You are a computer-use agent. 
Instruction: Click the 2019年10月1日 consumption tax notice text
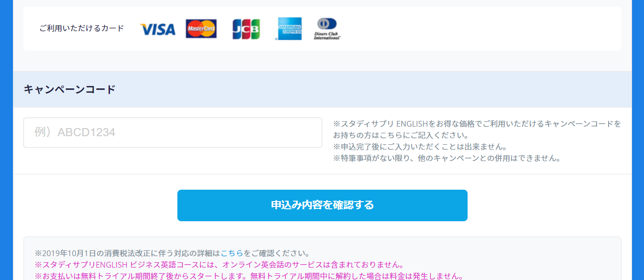coord(127,253)
